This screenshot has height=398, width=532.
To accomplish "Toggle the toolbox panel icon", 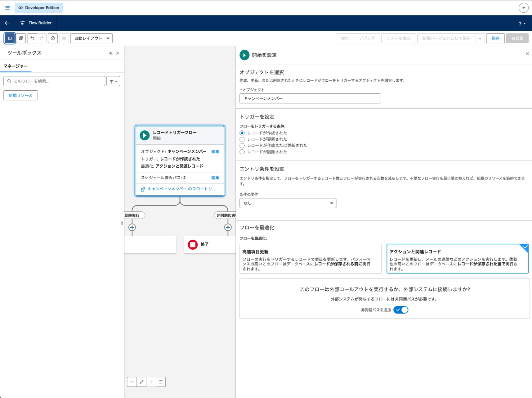I will (10, 38).
